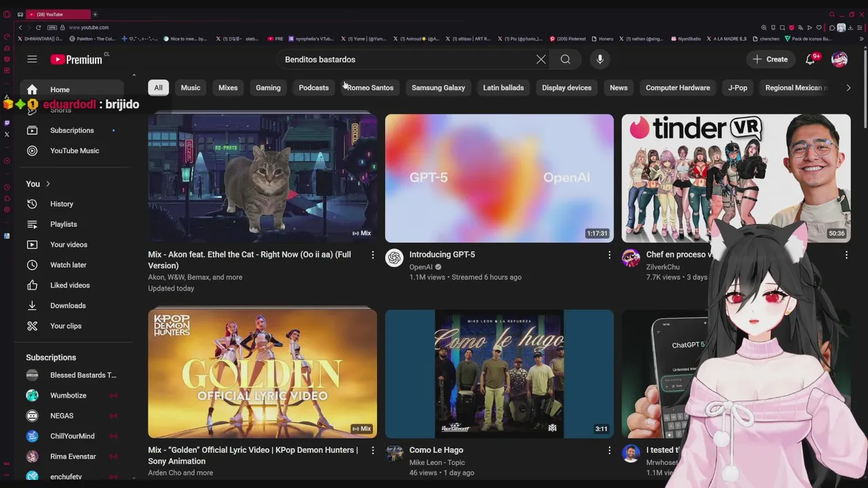Viewport: 868px width, 488px height.
Task: Go to Home in the sidebar
Action: pyautogui.click(x=71, y=89)
